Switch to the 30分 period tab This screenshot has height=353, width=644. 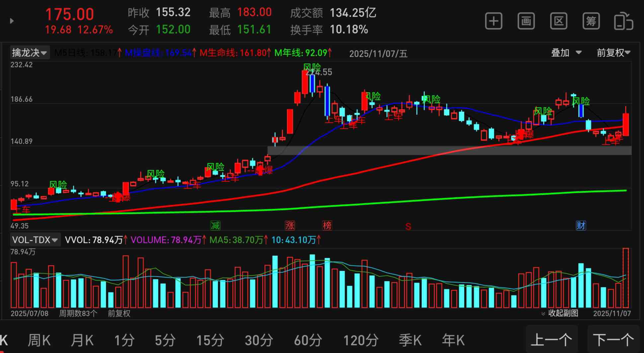(x=259, y=340)
